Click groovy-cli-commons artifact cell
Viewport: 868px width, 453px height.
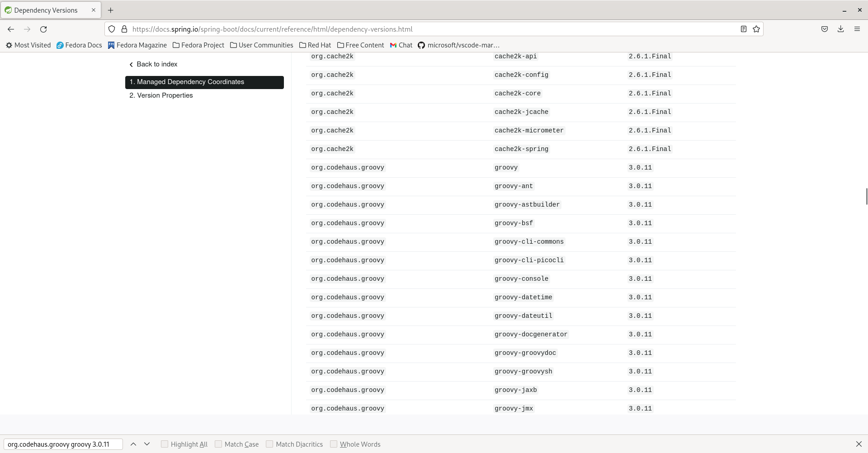click(529, 242)
